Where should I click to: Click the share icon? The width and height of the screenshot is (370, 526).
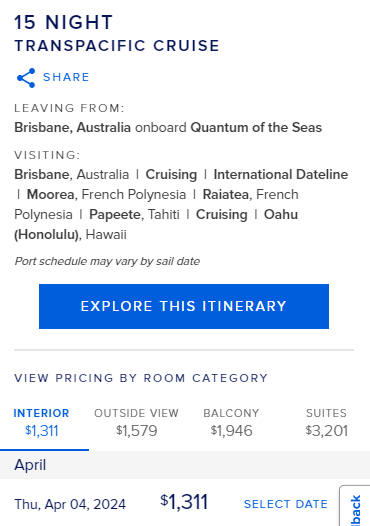(26, 78)
